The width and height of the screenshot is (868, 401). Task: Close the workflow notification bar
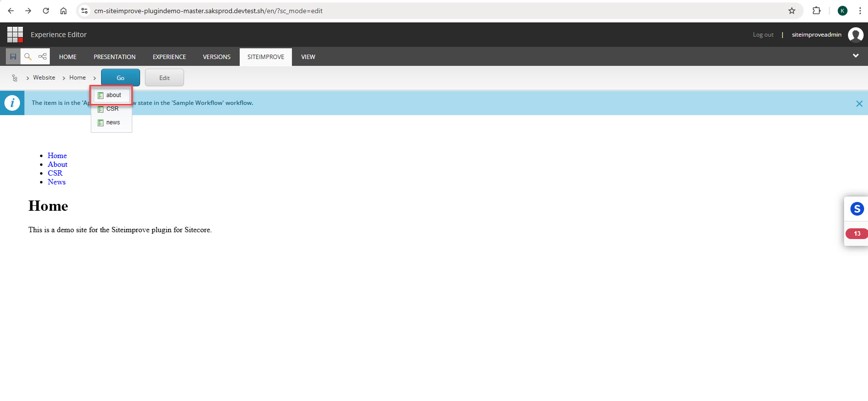click(859, 103)
